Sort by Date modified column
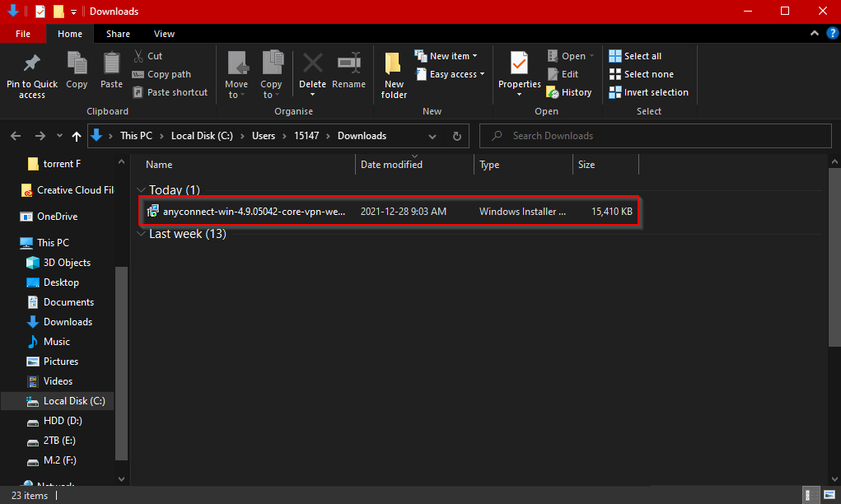Screen dimensions: 841x504 (391, 165)
